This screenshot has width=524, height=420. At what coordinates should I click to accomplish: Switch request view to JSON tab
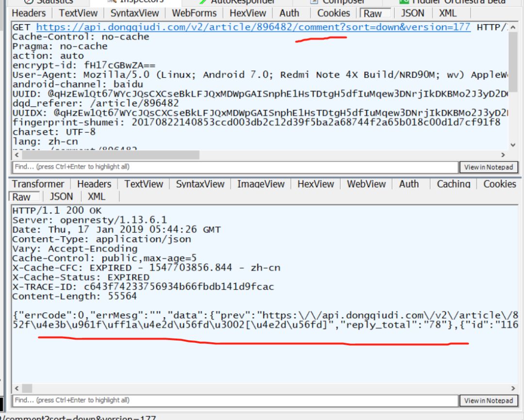click(412, 13)
